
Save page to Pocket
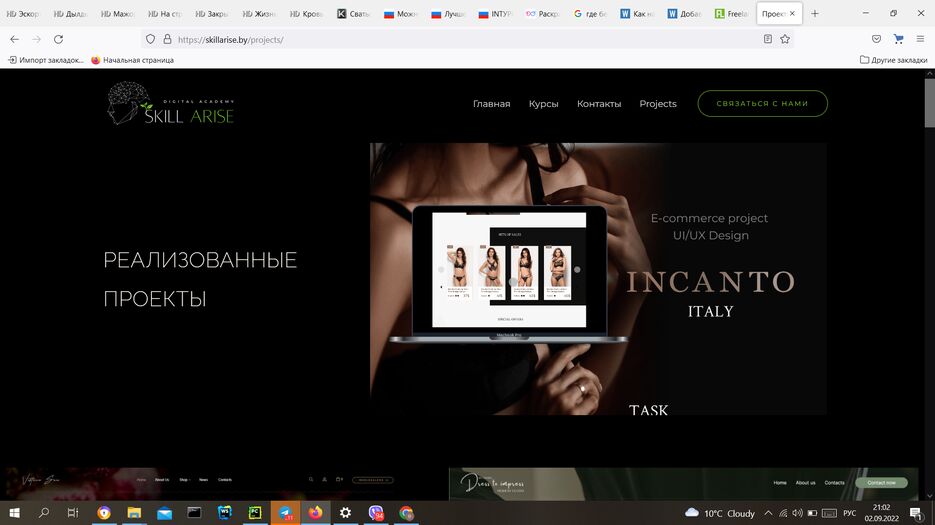click(876, 39)
